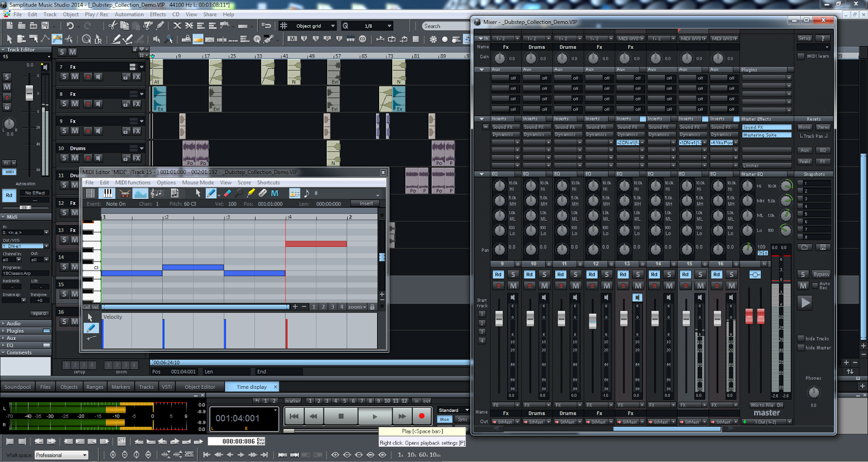Create a new project with the blank page icon

9,25
